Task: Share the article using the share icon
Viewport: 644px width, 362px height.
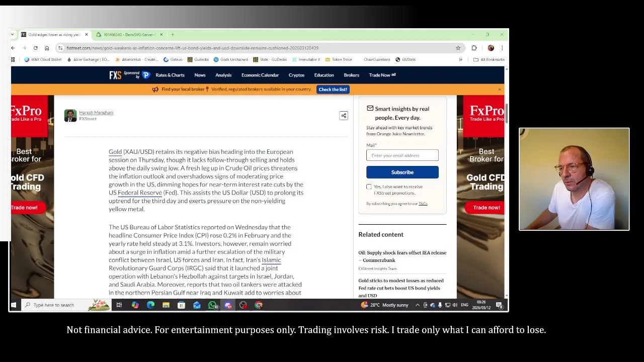Action: tap(344, 116)
